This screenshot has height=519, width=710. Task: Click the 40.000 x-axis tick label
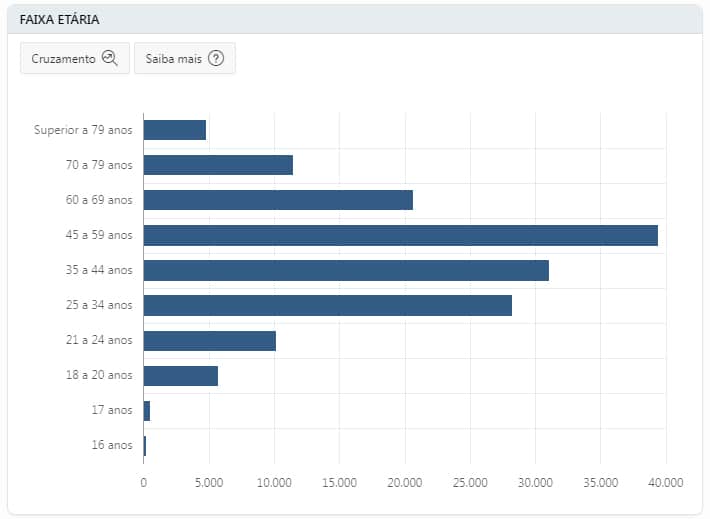[665, 481]
